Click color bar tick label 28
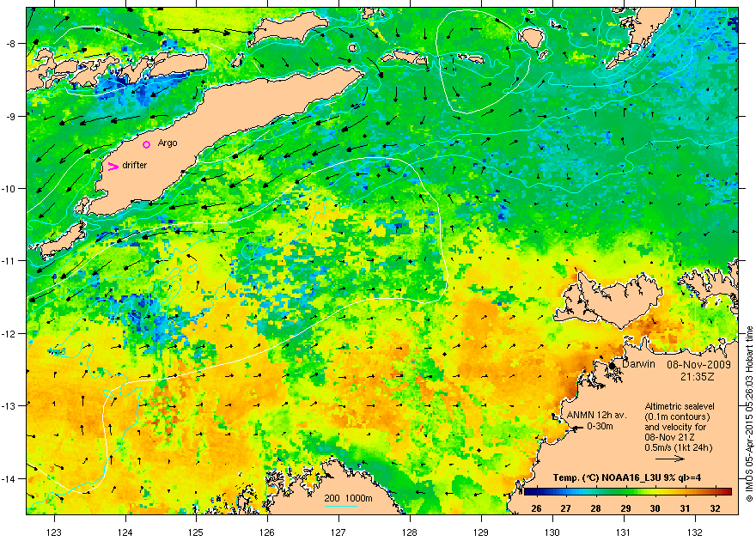This screenshot has width=756, height=541. coord(596,508)
